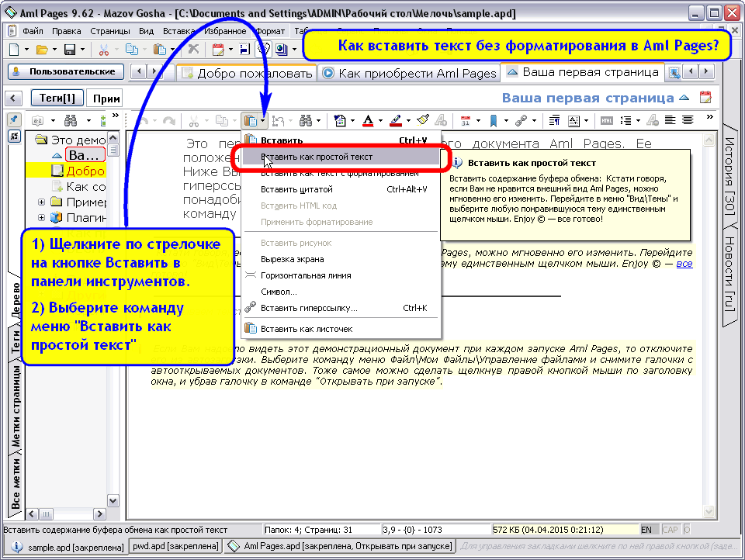Choose Символ... from the paste menu
The image size is (745, 560).
tap(340, 292)
